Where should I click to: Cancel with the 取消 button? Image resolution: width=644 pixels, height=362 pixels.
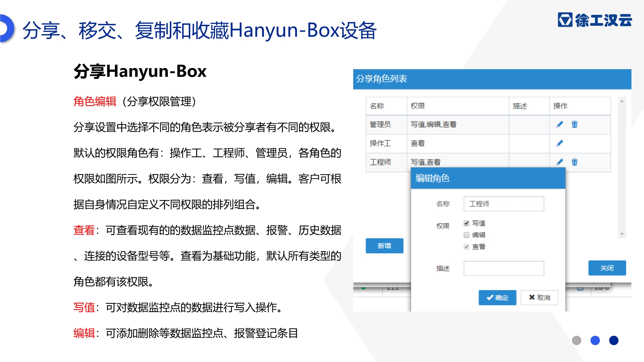539,298
